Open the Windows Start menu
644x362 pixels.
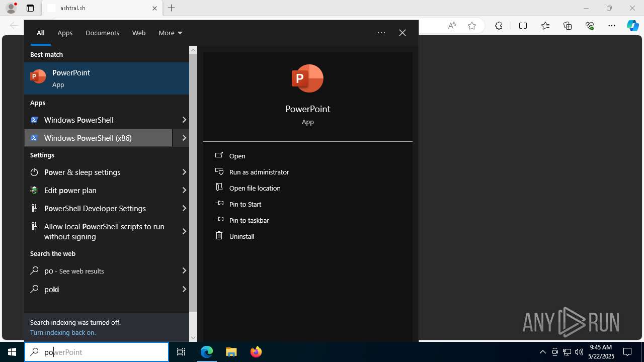(12, 352)
